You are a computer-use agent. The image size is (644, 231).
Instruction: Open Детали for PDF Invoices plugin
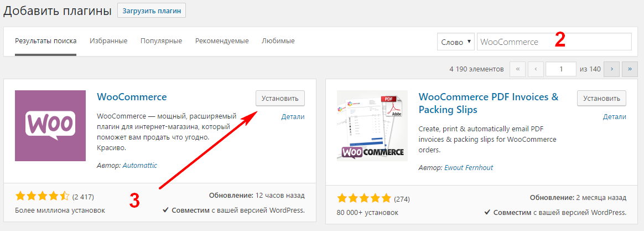click(615, 117)
